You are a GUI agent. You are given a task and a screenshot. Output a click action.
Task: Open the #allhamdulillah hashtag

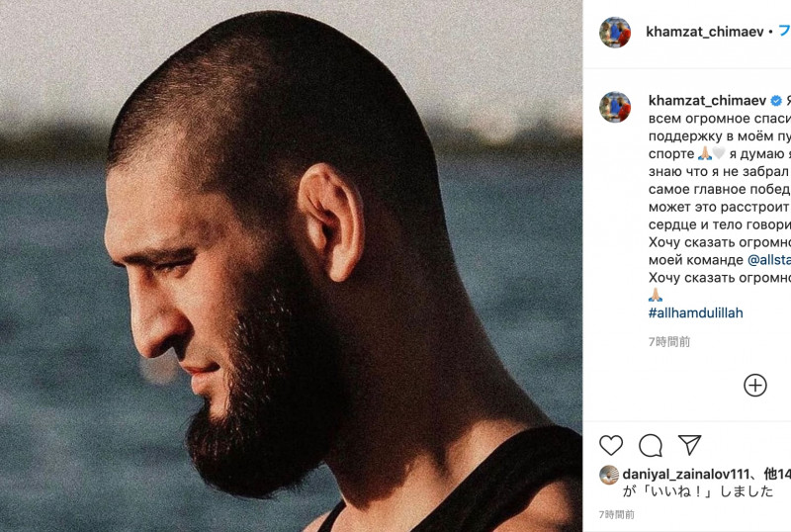point(695,312)
